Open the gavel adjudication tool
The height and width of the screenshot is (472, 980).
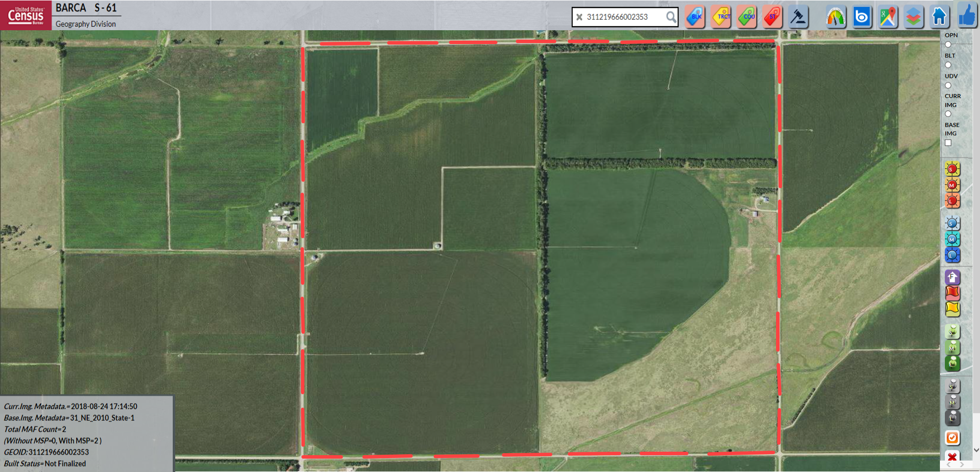pos(798,17)
